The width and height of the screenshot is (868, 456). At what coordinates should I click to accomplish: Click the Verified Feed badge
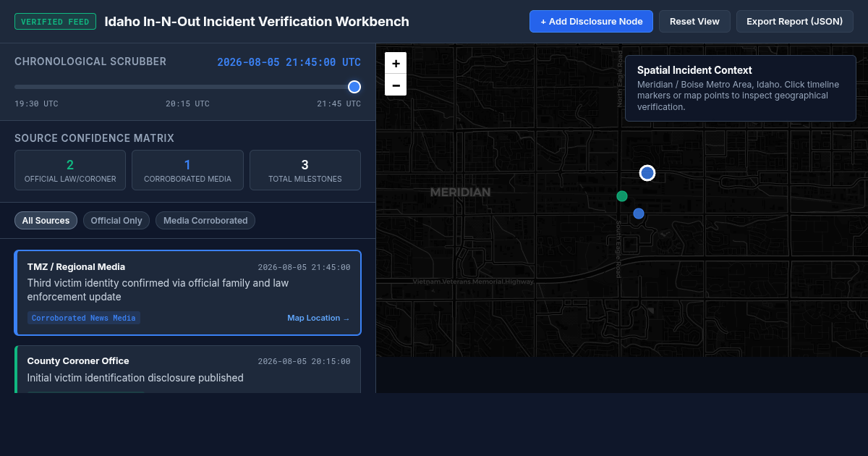[x=56, y=22]
